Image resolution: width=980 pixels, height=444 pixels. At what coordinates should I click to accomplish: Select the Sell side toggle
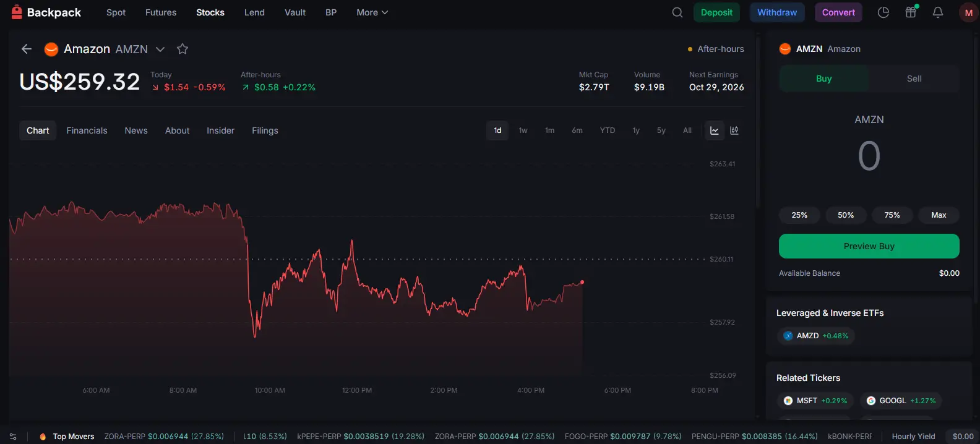click(914, 79)
